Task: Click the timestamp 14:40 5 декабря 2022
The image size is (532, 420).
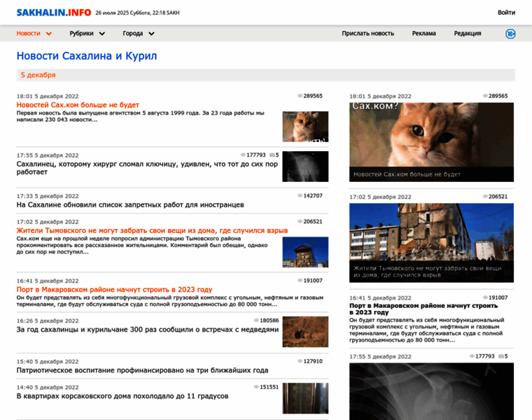Action: (x=48, y=387)
